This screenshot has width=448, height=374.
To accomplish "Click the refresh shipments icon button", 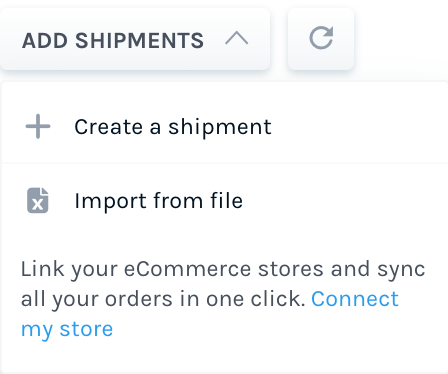I will (x=321, y=39).
